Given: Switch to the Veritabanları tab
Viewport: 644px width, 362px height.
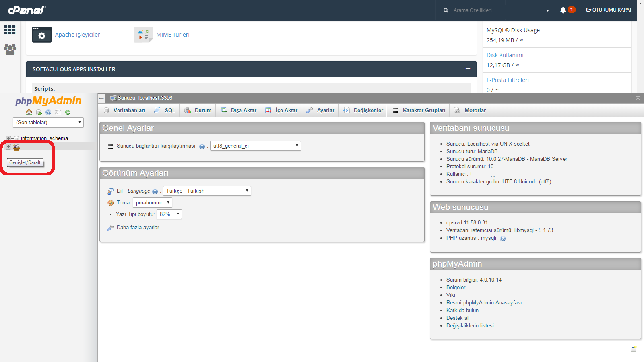Looking at the screenshot, I should click(x=124, y=110).
